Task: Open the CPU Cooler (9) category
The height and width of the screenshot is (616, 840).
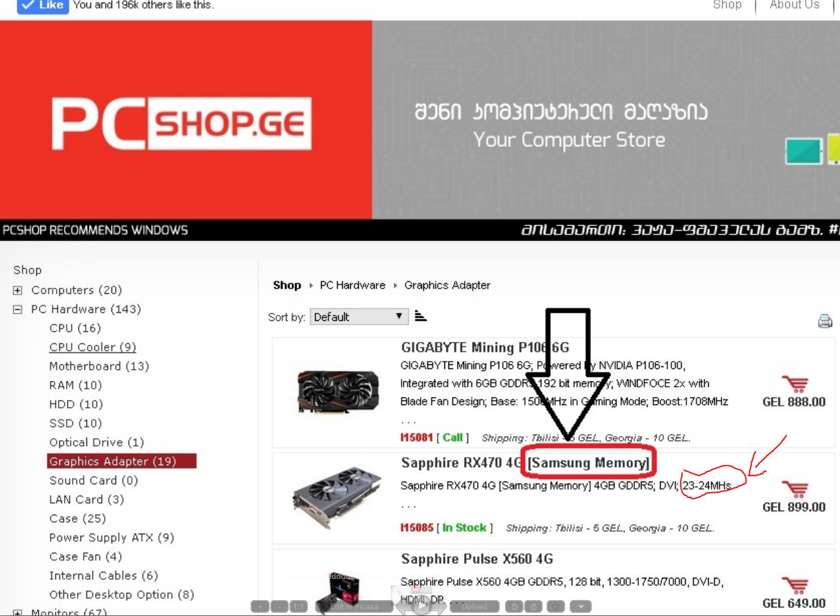Action: (x=92, y=347)
